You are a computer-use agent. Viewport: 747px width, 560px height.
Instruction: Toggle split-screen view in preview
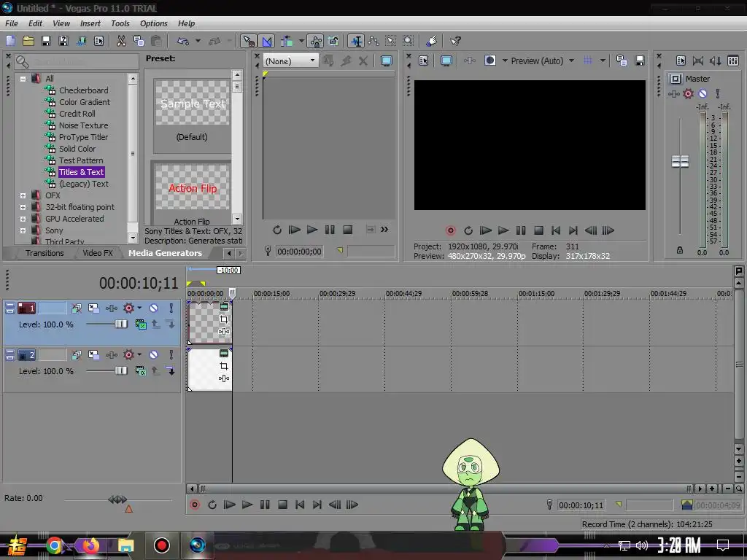click(489, 61)
